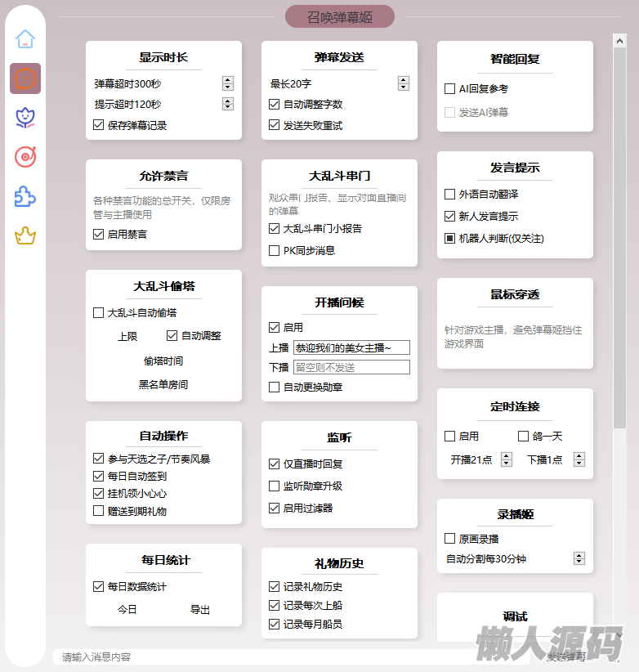Click the vertical scrollbar thumb
Screen dimensions: 639x672
619,237
